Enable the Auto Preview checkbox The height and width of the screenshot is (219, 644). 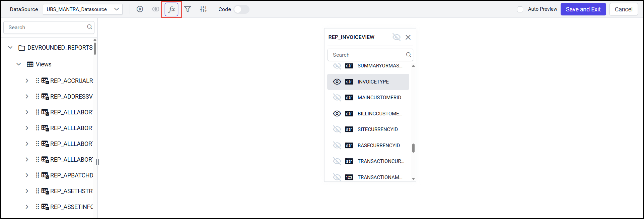(520, 9)
